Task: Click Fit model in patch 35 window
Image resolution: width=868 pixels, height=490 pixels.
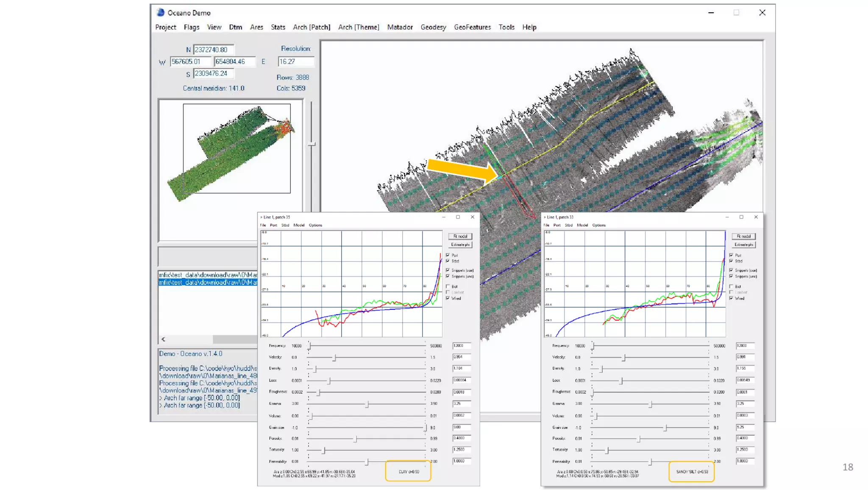Action: click(x=460, y=236)
